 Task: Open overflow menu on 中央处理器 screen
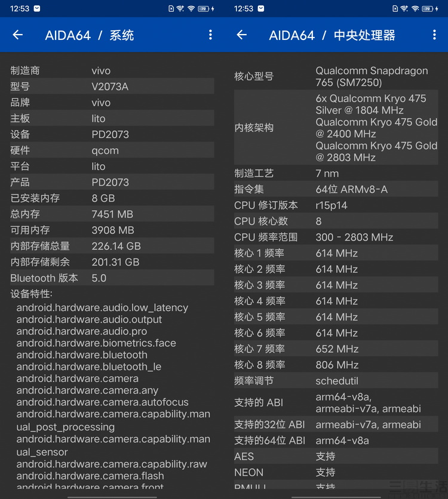pos(434,35)
